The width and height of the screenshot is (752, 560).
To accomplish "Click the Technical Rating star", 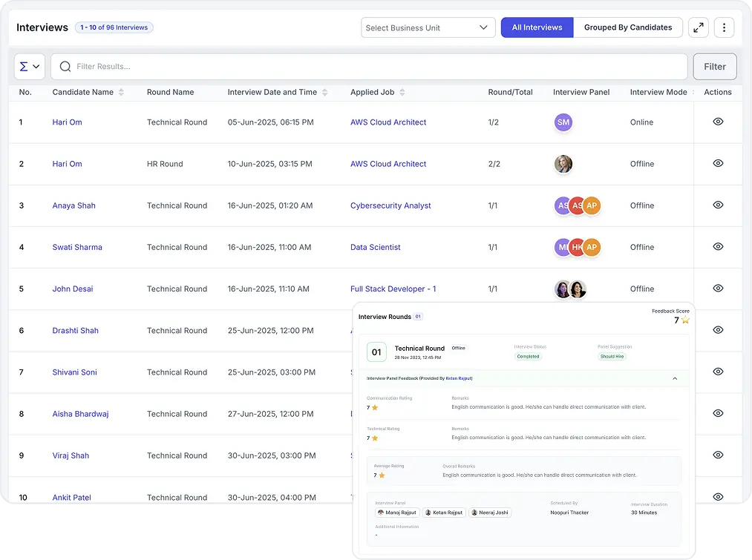I will point(375,438).
